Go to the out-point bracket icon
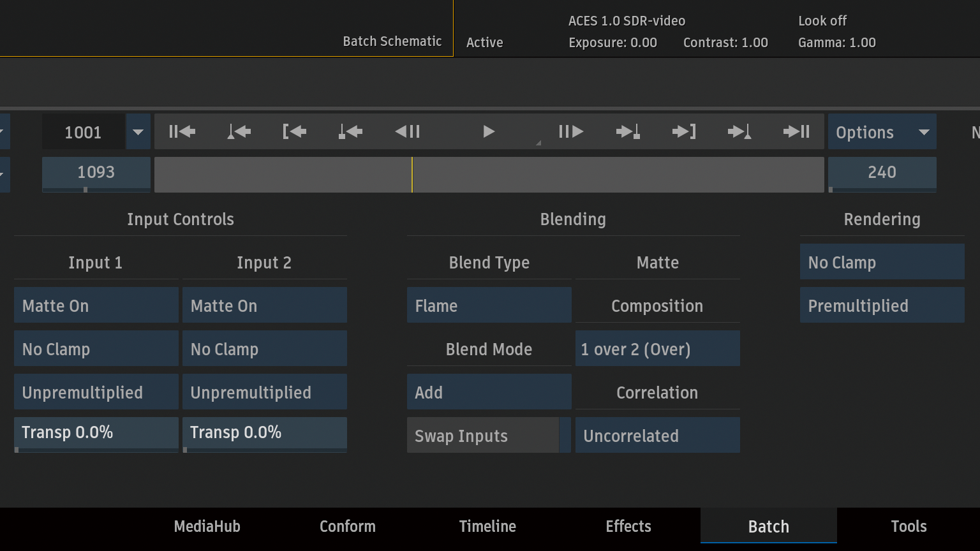 pyautogui.click(x=684, y=131)
